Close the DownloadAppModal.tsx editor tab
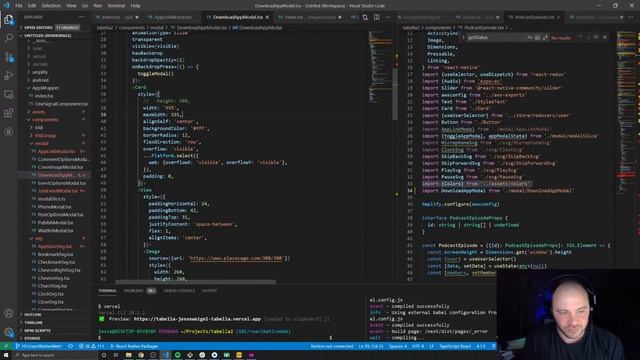The height and width of the screenshot is (360, 640). (267, 17)
